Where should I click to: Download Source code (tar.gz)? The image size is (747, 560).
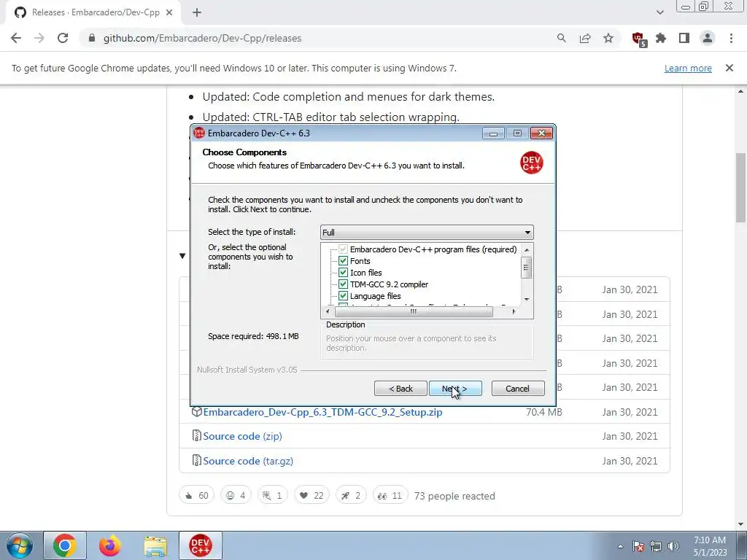point(248,461)
